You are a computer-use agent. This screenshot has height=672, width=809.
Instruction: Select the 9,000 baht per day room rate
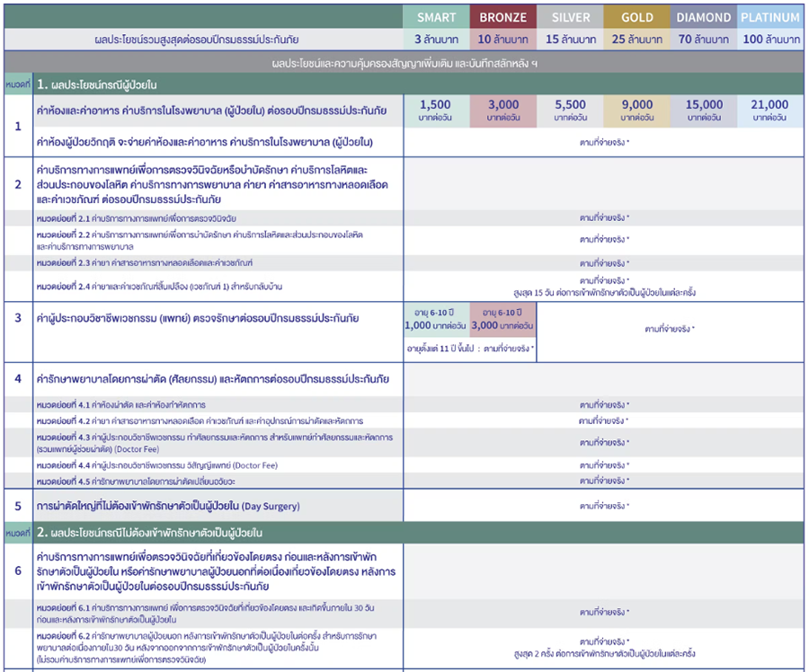pos(636,111)
